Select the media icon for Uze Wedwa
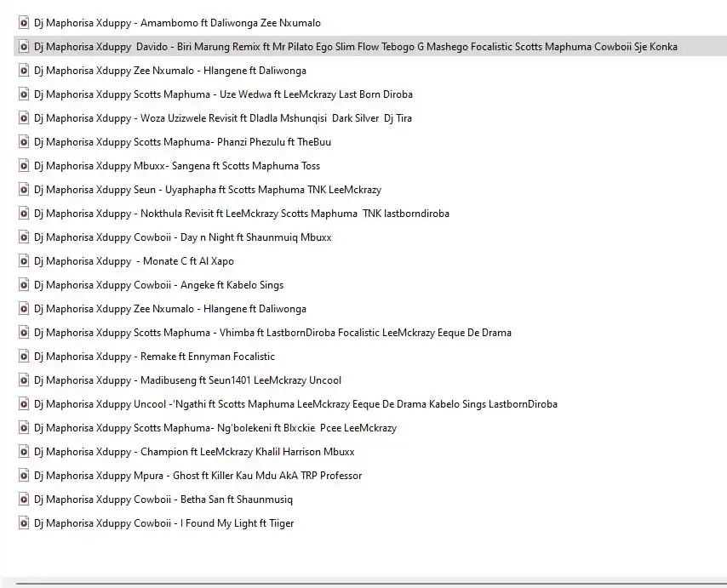This screenshot has width=727, height=588. 24,94
